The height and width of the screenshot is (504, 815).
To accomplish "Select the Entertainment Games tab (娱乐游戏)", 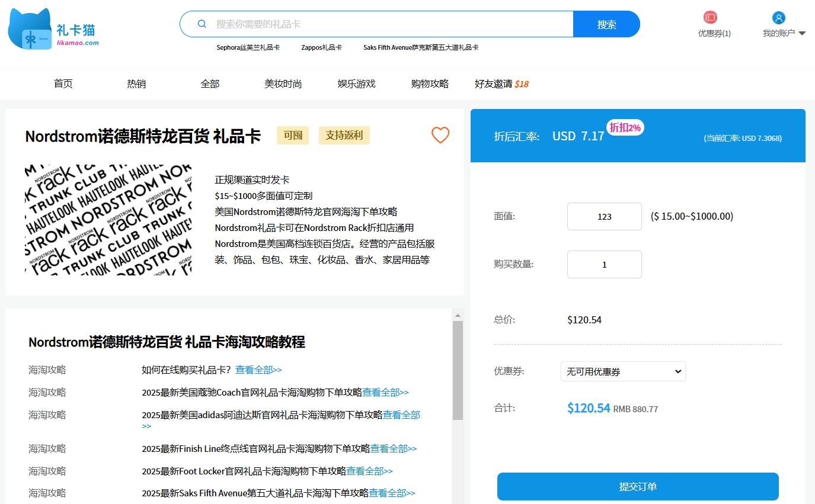I will pyautogui.click(x=356, y=84).
